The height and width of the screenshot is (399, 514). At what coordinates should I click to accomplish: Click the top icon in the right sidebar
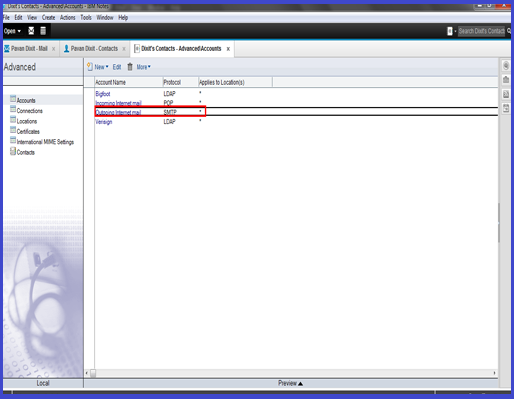[x=506, y=66]
